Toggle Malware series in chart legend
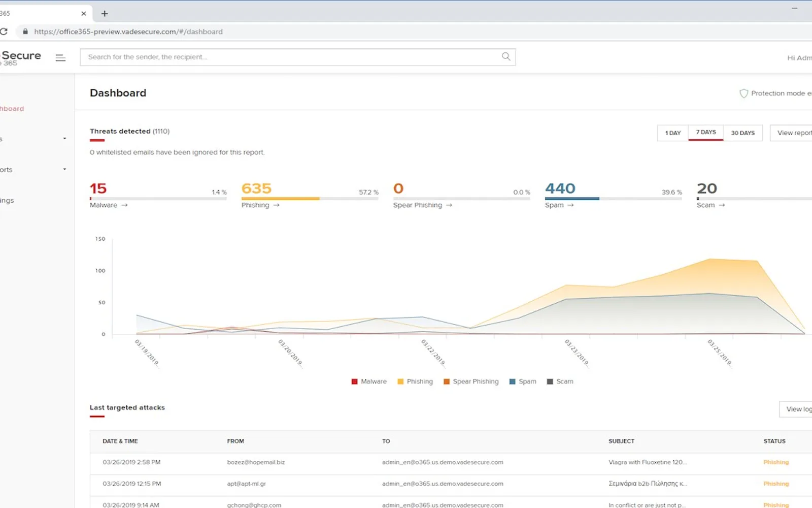This screenshot has width=812, height=508. [x=369, y=382]
